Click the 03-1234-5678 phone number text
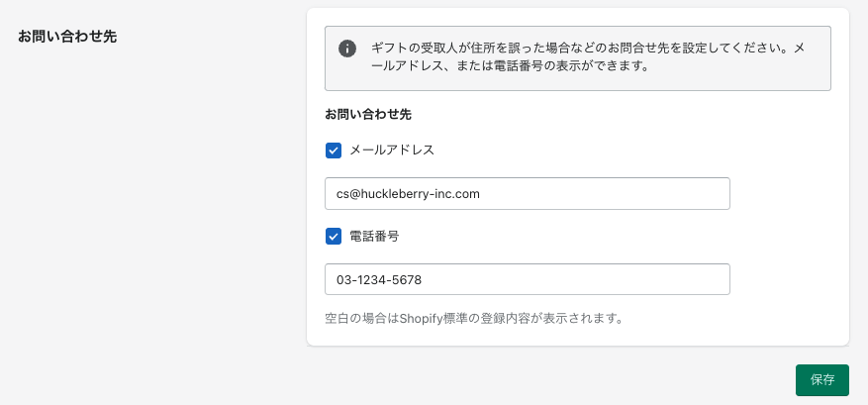 (x=379, y=280)
